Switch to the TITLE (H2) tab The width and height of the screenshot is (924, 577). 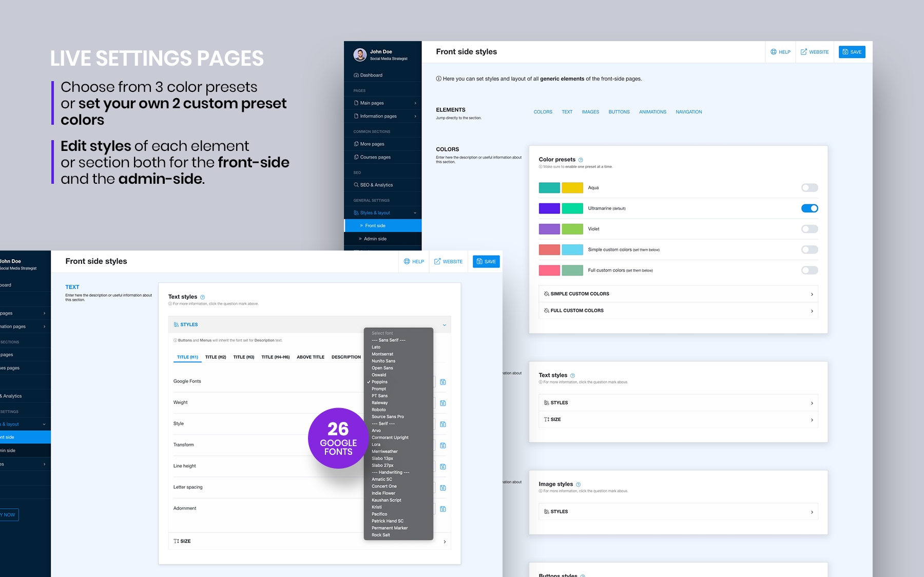click(x=215, y=357)
